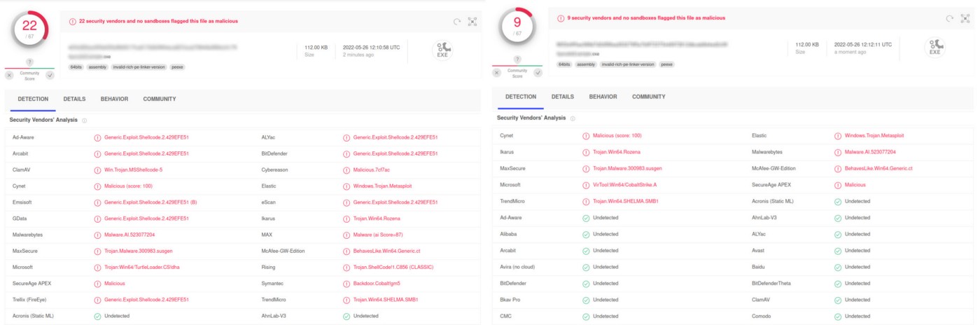Select the DETECTION tab in the right report
980x325 pixels.
point(521,97)
